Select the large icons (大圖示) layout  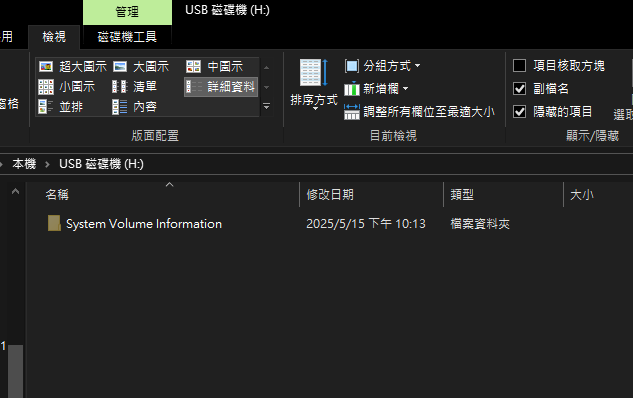pyautogui.click(x=140, y=67)
